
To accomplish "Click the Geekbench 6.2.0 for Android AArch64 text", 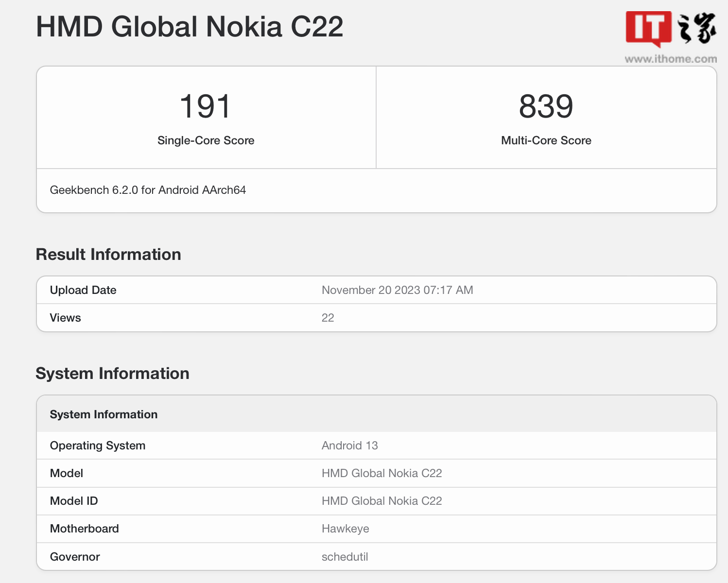I will point(148,190).
